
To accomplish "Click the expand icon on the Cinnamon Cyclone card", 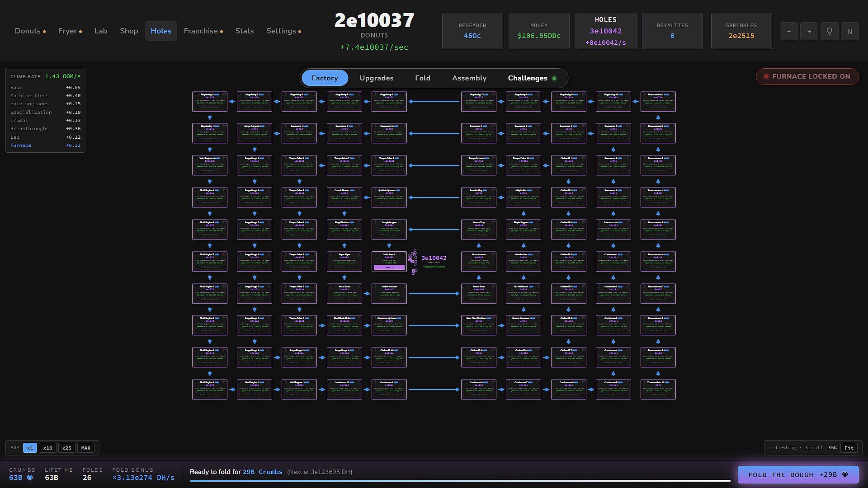I will [404, 318].
